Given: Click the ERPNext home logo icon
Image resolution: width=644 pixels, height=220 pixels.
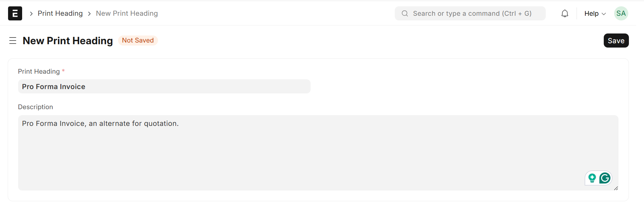Looking at the screenshot, I should click(15, 13).
